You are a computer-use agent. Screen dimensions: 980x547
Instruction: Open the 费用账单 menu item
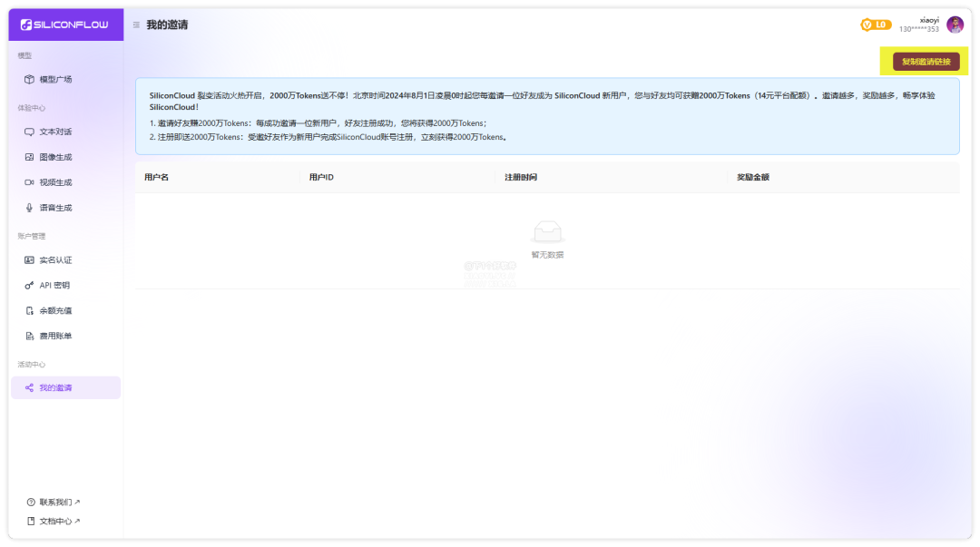(x=55, y=337)
